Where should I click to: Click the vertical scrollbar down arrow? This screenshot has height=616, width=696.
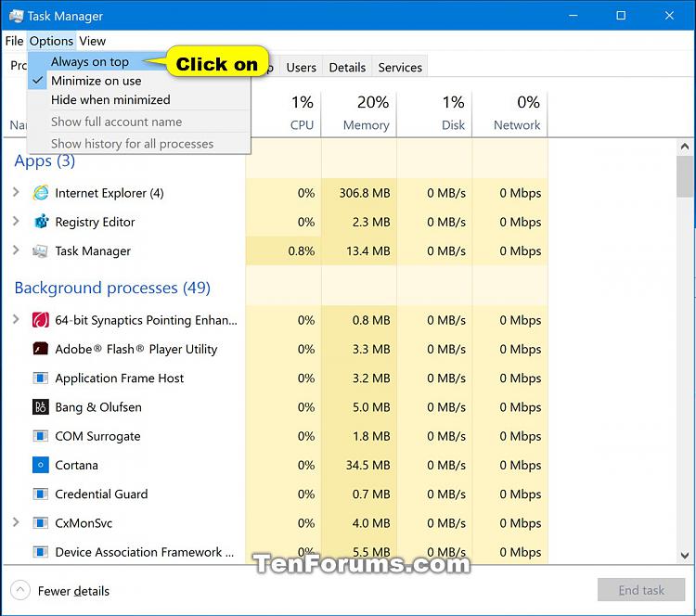[x=685, y=557]
